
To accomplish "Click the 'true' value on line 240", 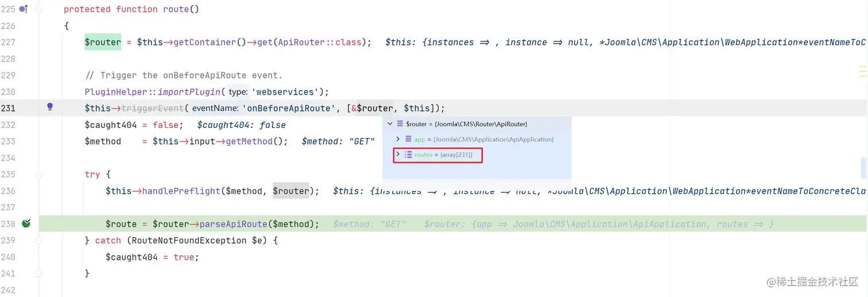I will 184,257.
